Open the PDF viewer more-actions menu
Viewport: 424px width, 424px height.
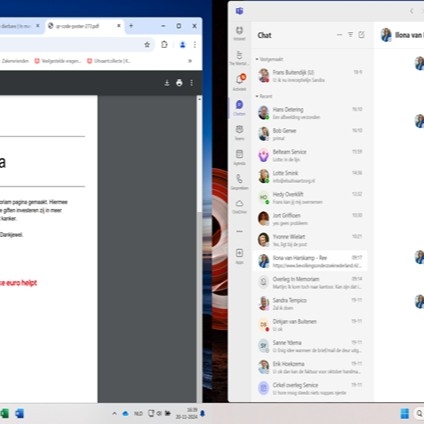(191, 83)
